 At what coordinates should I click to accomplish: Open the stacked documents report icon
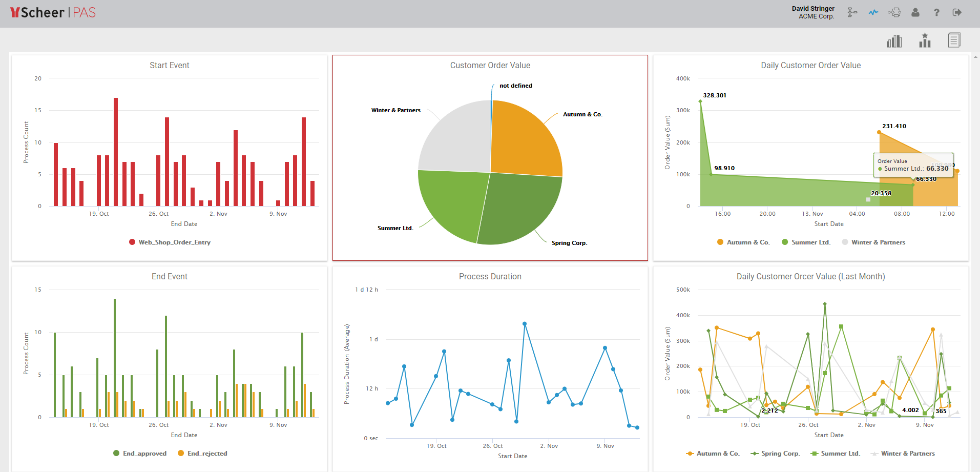(954, 40)
